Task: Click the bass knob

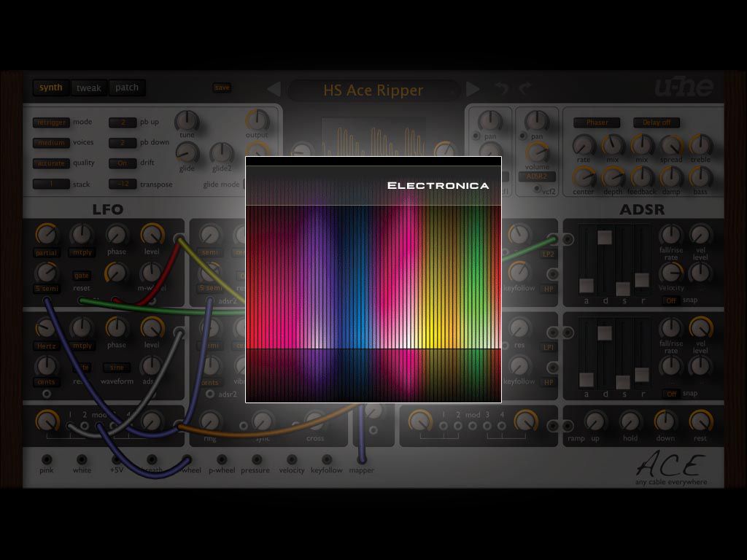Action: [x=700, y=177]
